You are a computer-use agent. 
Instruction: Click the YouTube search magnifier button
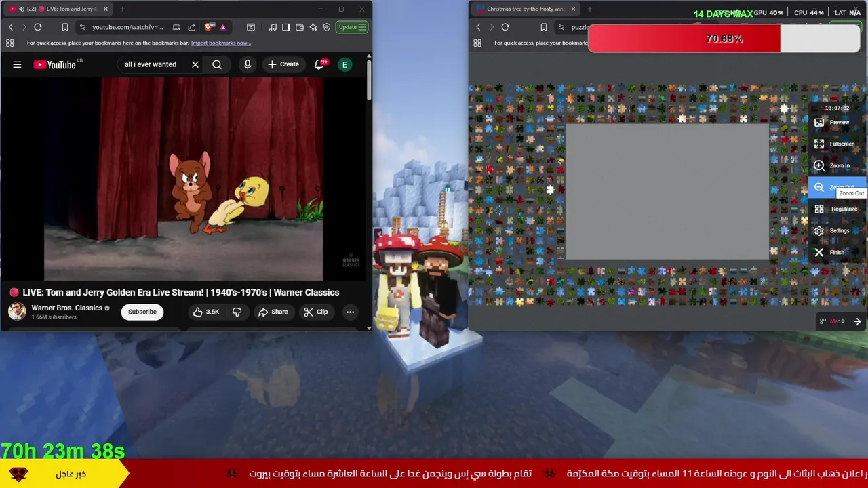coord(217,64)
